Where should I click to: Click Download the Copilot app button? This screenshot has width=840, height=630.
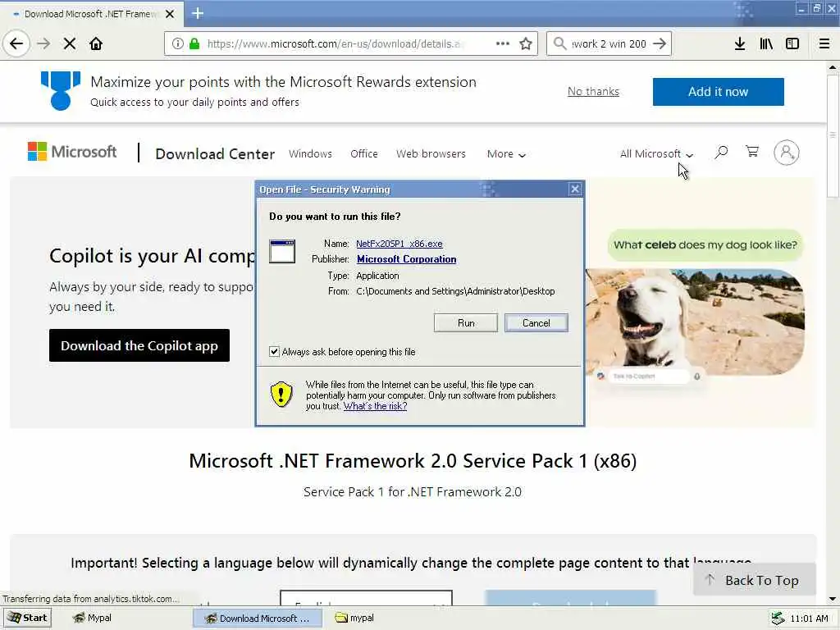139,345
